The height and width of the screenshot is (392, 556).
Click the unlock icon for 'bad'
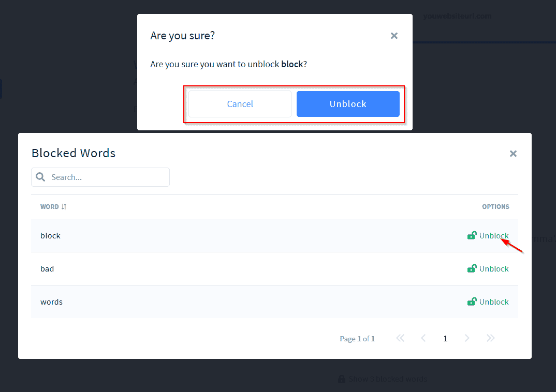472,268
